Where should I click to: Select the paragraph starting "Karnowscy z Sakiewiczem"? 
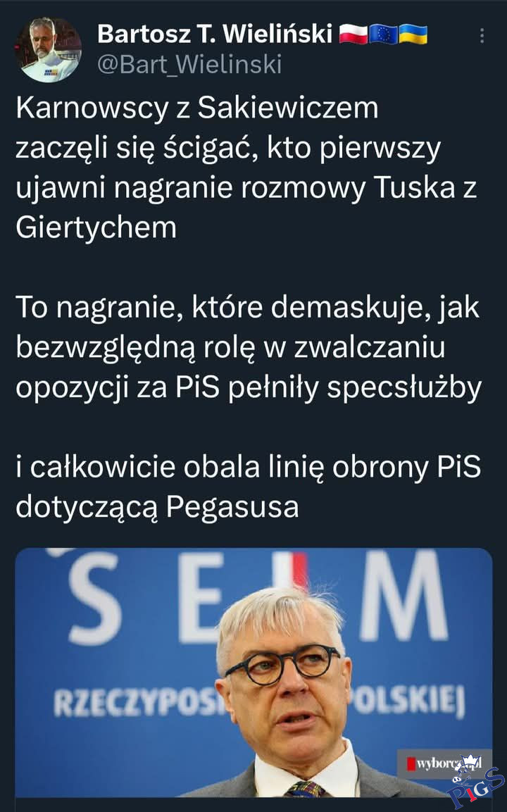coord(246,168)
